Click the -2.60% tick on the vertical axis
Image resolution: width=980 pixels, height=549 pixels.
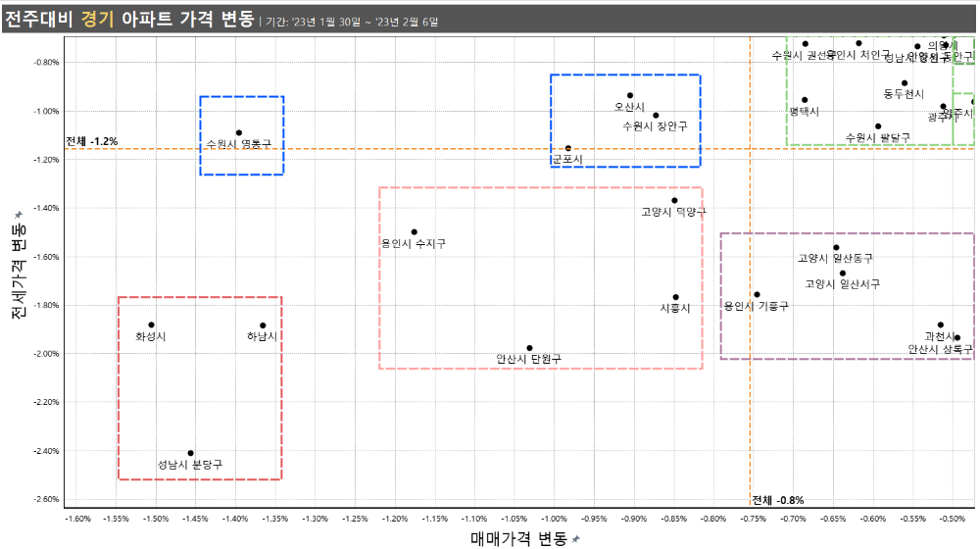pyautogui.click(x=46, y=499)
